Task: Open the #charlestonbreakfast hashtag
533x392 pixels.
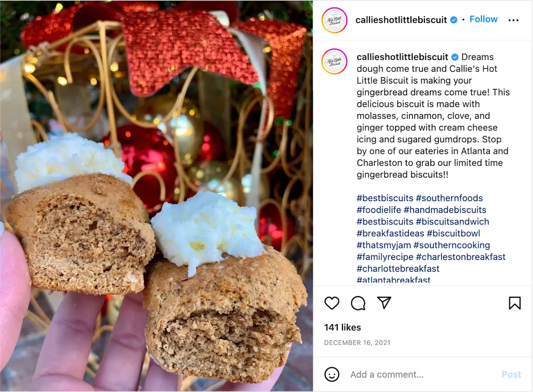Action: point(460,257)
